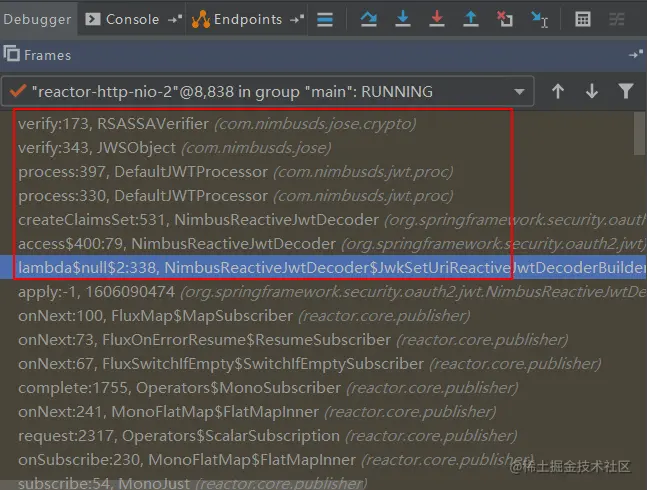Click the Force Step Into red arrow
This screenshot has height=490, width=647.
pos(437,19)
